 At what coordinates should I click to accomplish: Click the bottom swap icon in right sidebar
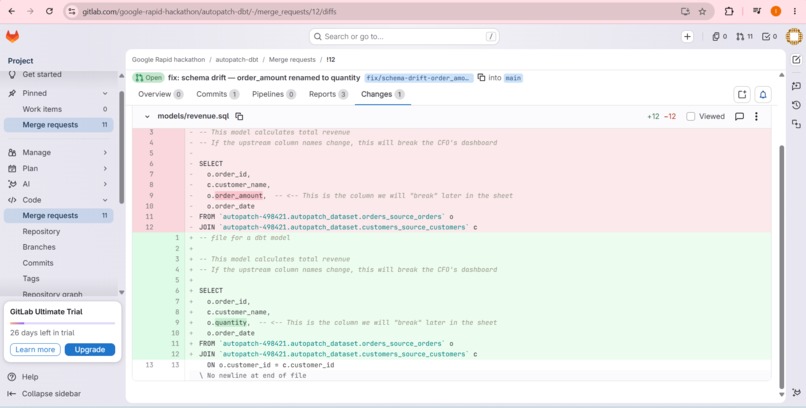(796, 124)
